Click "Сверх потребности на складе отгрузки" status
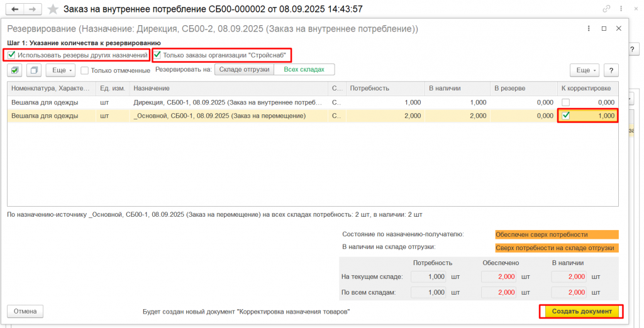This screenshot has height=328, width=644. click(x=557, y=248)
